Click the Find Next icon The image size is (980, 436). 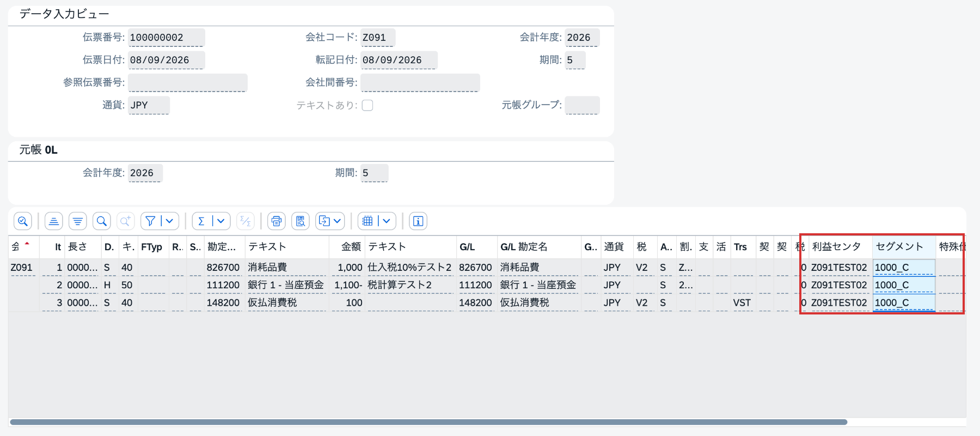[x=126, y=221]
